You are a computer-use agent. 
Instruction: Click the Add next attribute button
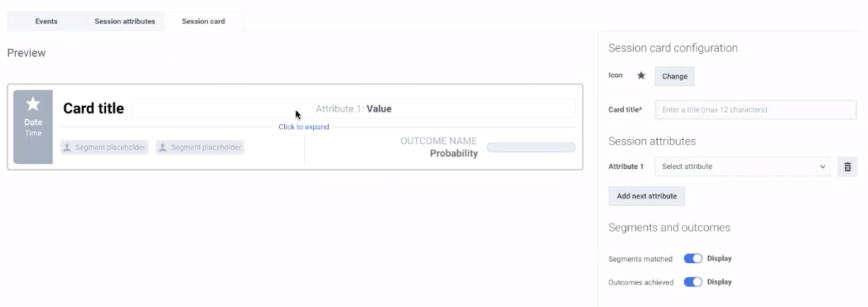pos(647,196)
